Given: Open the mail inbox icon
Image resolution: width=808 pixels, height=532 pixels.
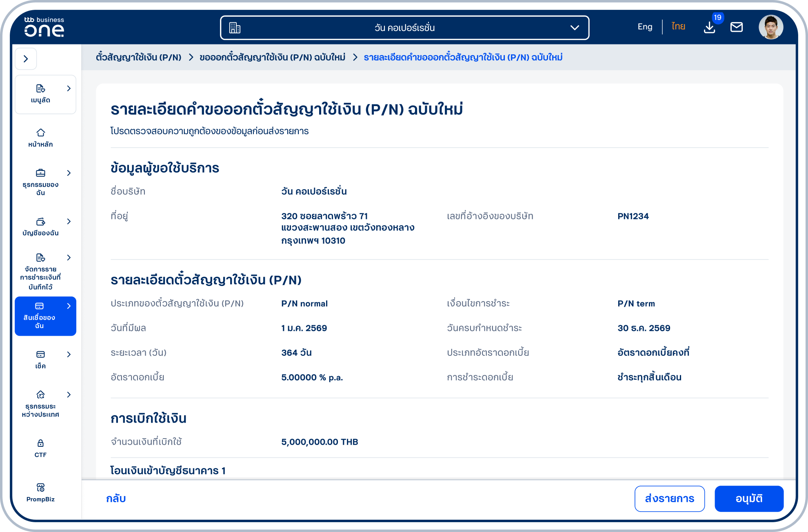Looking at the screenshot, I should point(737,27).
